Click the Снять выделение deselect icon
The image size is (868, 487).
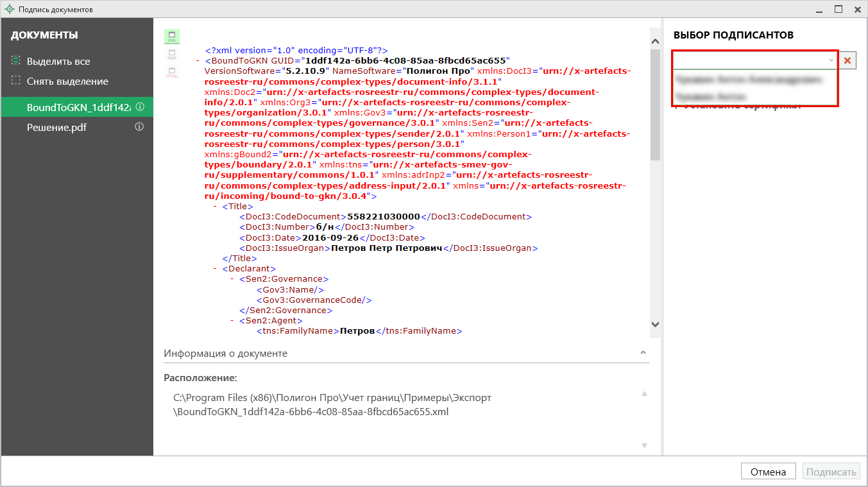point(15,81)
